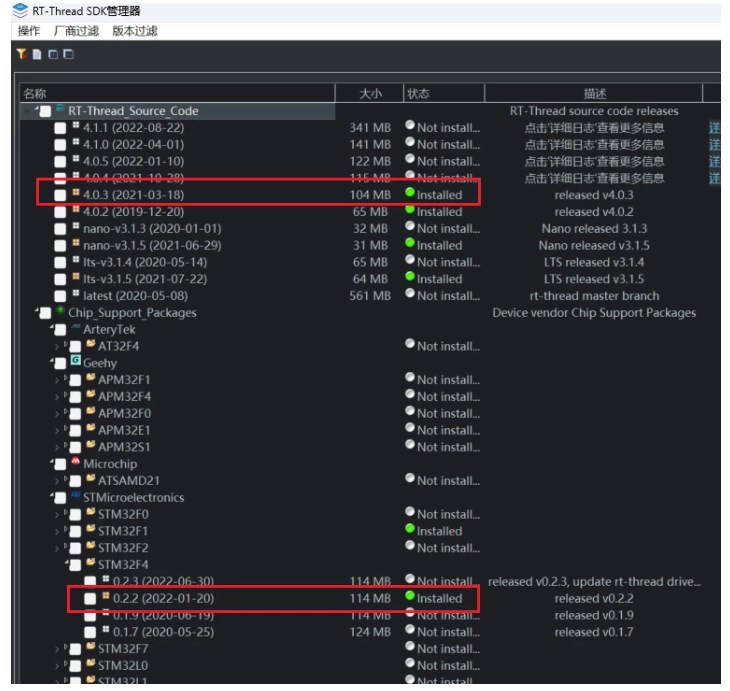730x691 pixels.
Task: Click the '124 MB' size cell
Action: [370, 632]
